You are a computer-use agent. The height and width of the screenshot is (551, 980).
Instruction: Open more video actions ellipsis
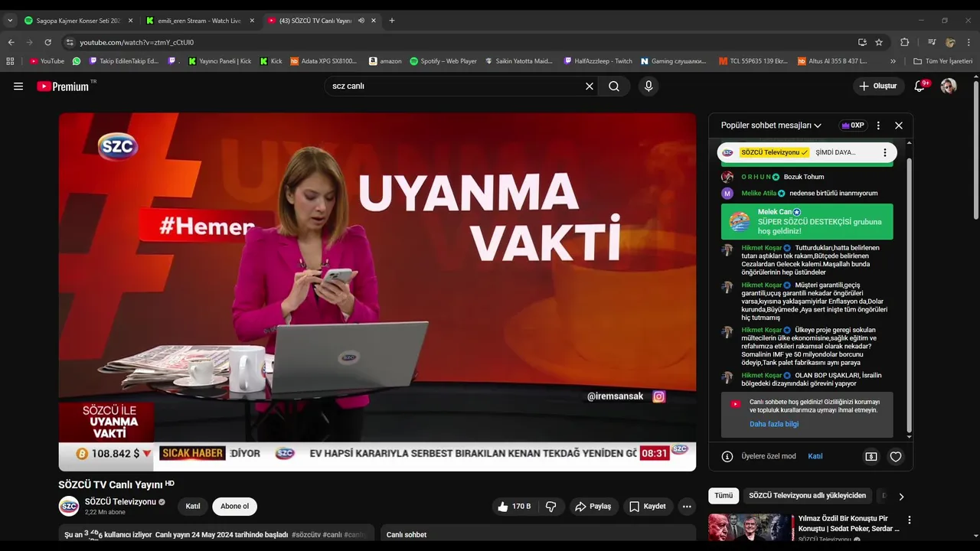(x=687, y=507)
